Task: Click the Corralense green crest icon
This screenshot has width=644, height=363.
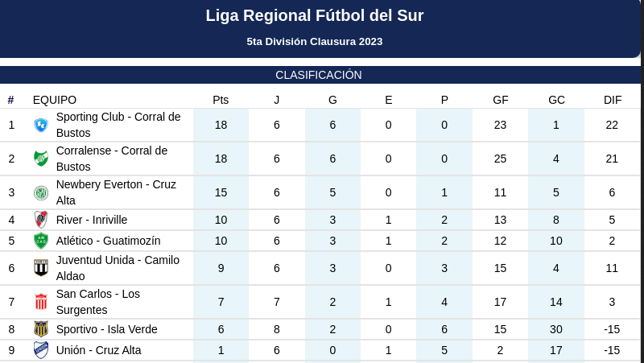Action: (41, 159)
